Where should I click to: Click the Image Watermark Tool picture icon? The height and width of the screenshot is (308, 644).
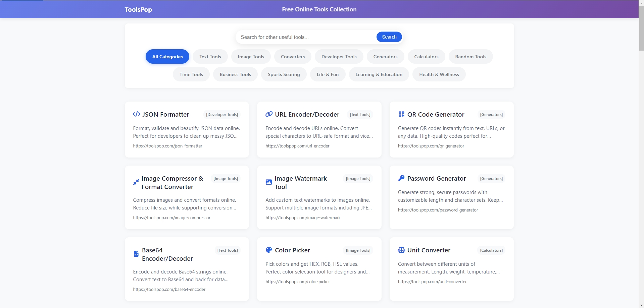pyautogui.click(x=268, y=182)
